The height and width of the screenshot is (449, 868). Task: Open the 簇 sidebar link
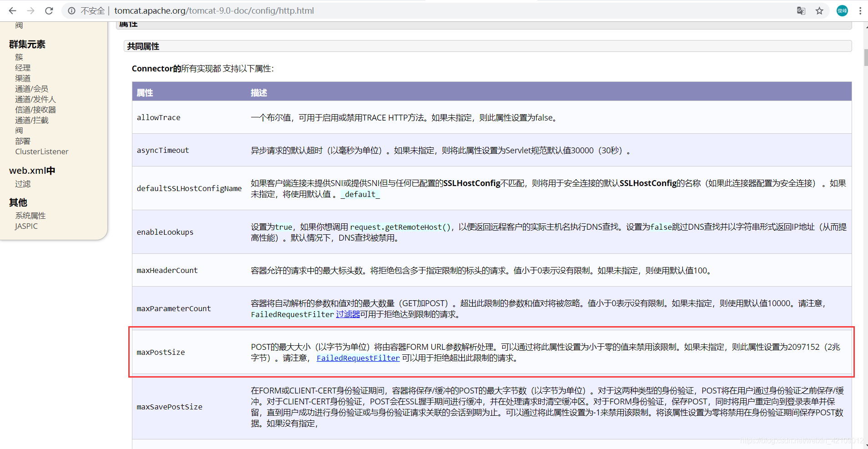click(19, 57)
